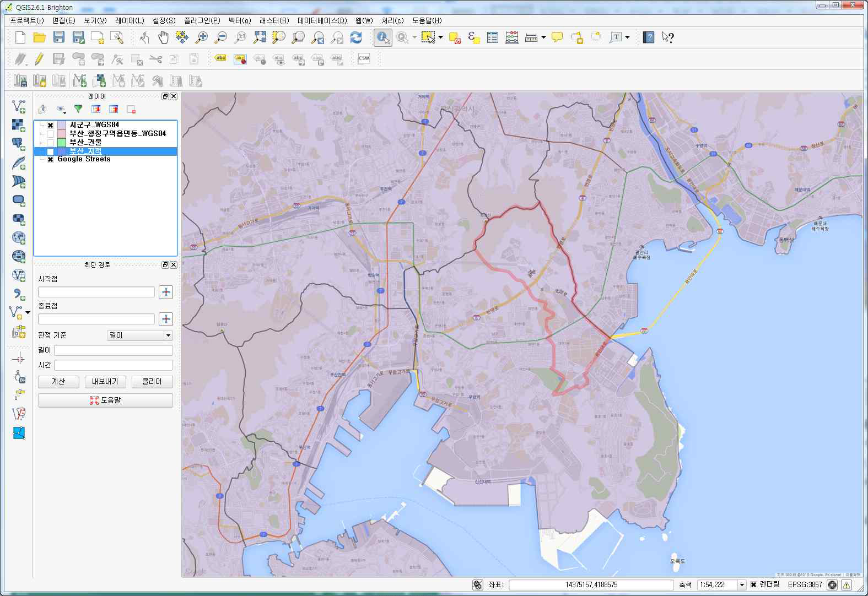
Task: Open the 프로젝트 menu
Action: pyautogui.click(x=27, y=20)
